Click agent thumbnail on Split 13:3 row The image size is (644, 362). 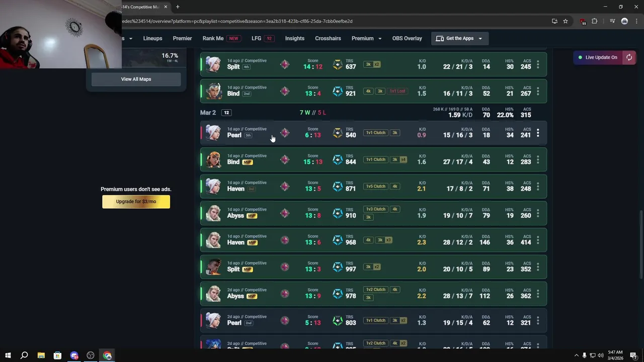point(213,267)
